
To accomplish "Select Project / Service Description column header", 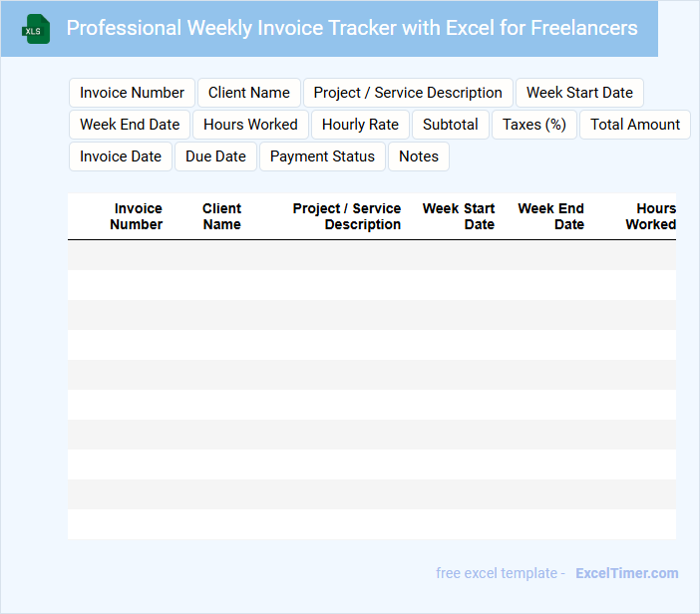I will pos(347,216).
